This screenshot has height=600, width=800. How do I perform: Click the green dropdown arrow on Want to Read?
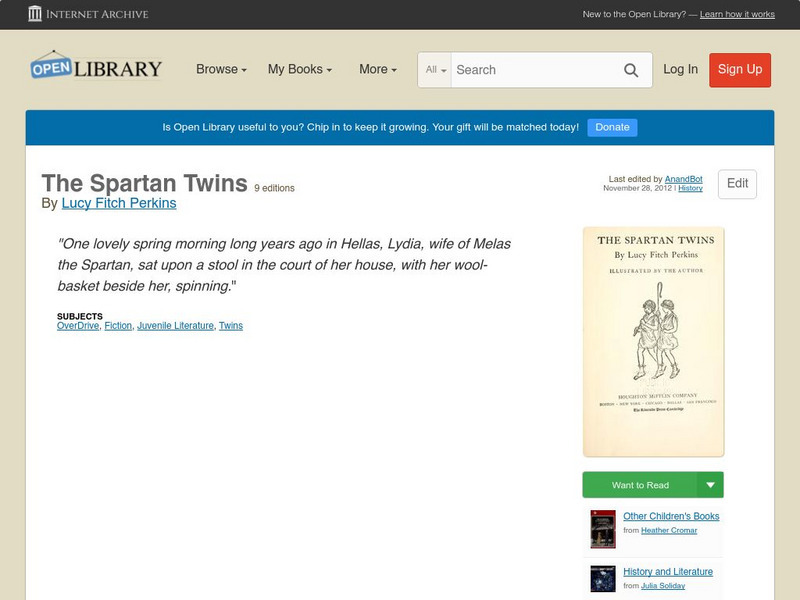(711, 484)
